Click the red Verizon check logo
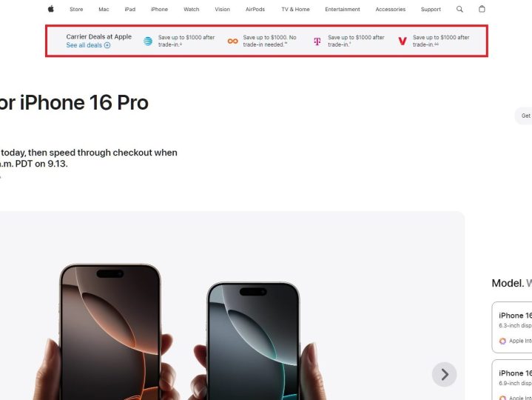 coord(403,41)
